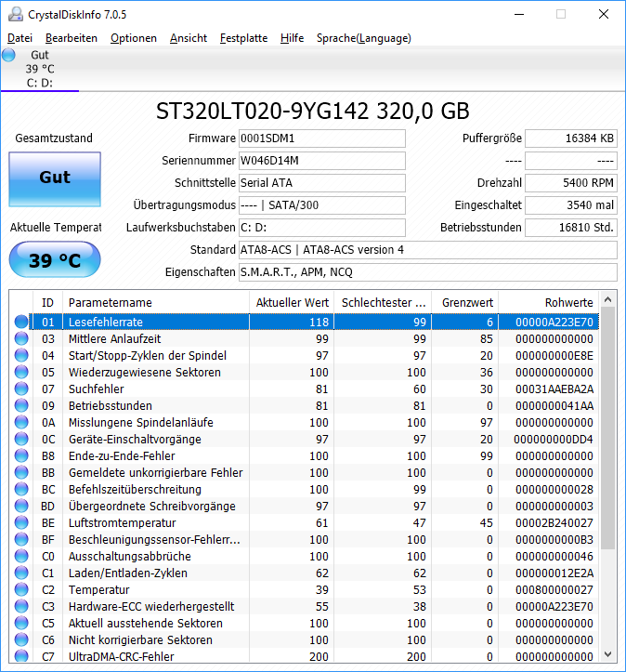The width and height of the screenshot is (626, 672).
Task: Click the status orb for Ende-zu-Ende-Fehler
Action: (x=21, y=455)
